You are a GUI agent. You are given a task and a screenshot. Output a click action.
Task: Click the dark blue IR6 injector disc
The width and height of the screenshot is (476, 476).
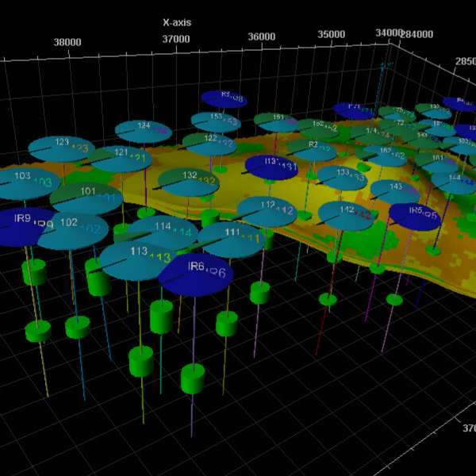tap(195, 274)
